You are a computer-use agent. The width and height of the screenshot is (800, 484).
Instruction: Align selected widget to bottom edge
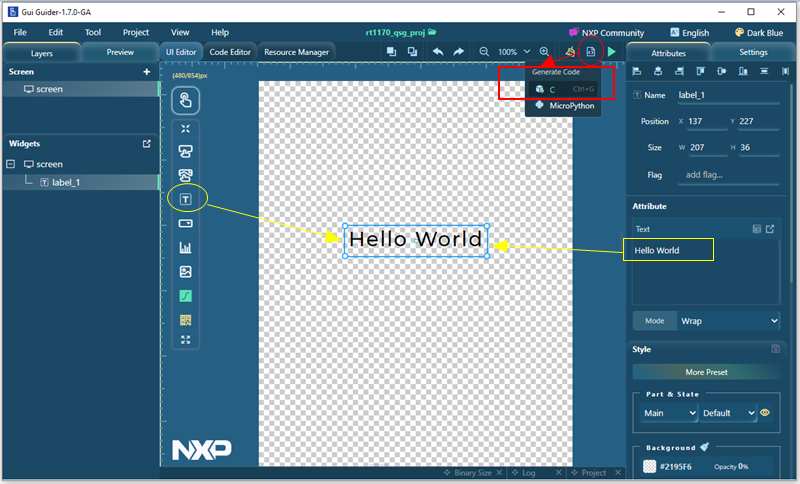(743, 71)
